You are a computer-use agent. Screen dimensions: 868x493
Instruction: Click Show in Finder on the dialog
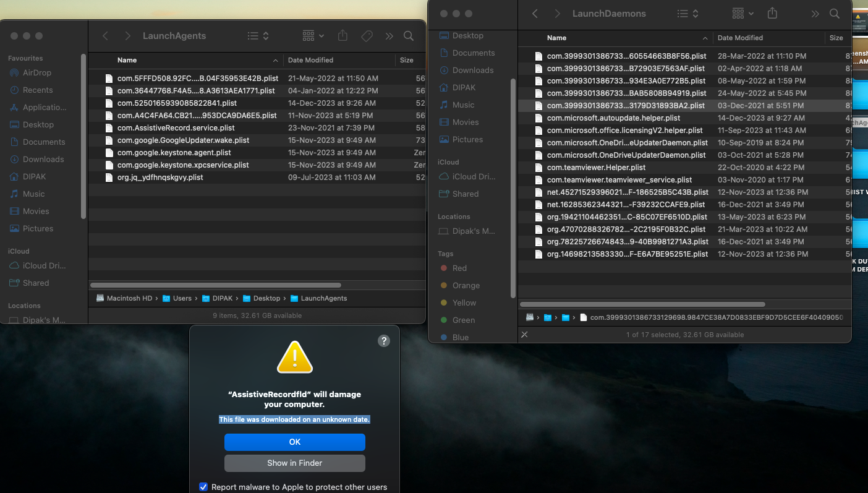tap(295, 463)
